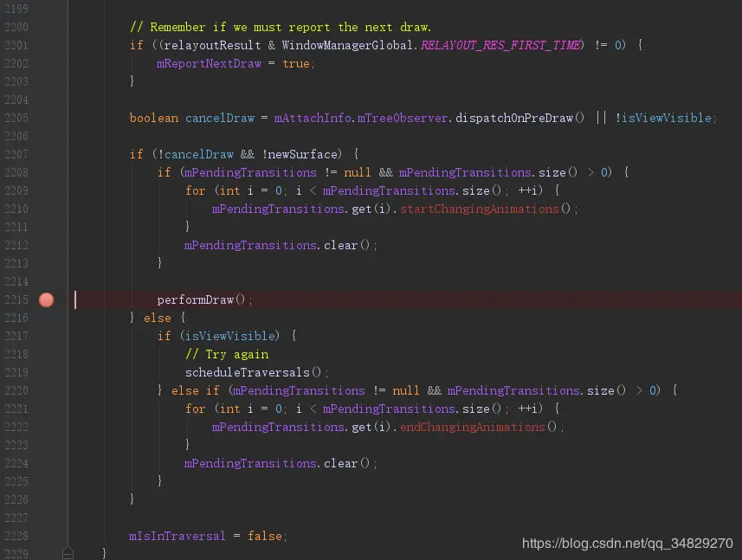The image size is (742, 560).
Task: Select RELAYOUT_RES_FIRST_TIME constant
Action: [500, 45]
